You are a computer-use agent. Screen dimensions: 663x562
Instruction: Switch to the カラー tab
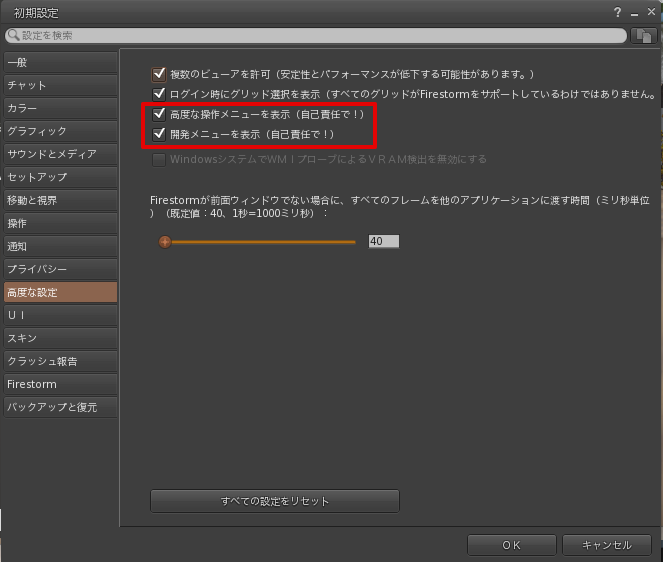pos(60,108)
